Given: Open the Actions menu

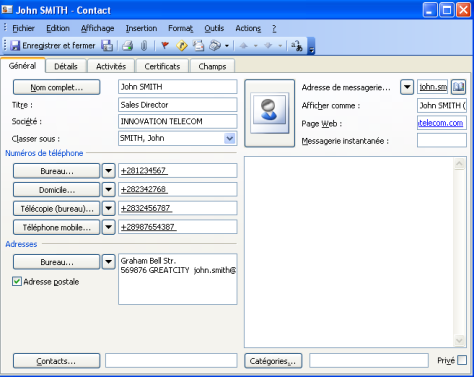Looking at the screenshot, I should pos(248,28).
